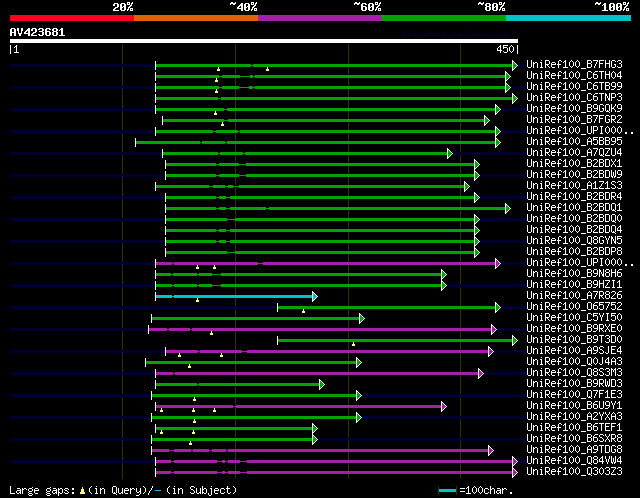Click the yellow gap marker under UniRef100_O65752 bar
640x498 pixels.
(x=303, y=311)
